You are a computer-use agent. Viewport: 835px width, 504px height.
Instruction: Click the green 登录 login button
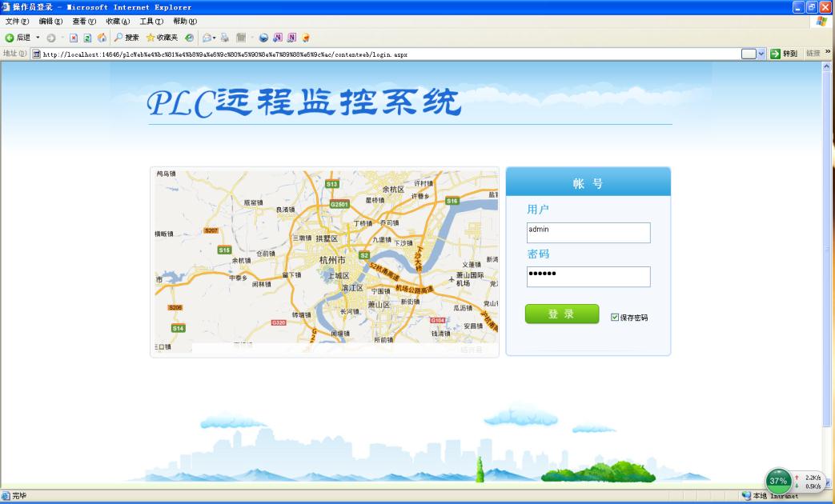coord(562,314)
